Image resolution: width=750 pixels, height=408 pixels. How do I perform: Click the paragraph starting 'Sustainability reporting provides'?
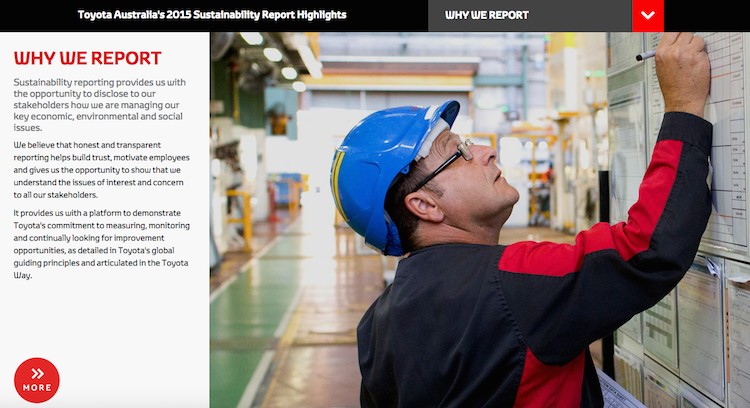coord(100,105)
